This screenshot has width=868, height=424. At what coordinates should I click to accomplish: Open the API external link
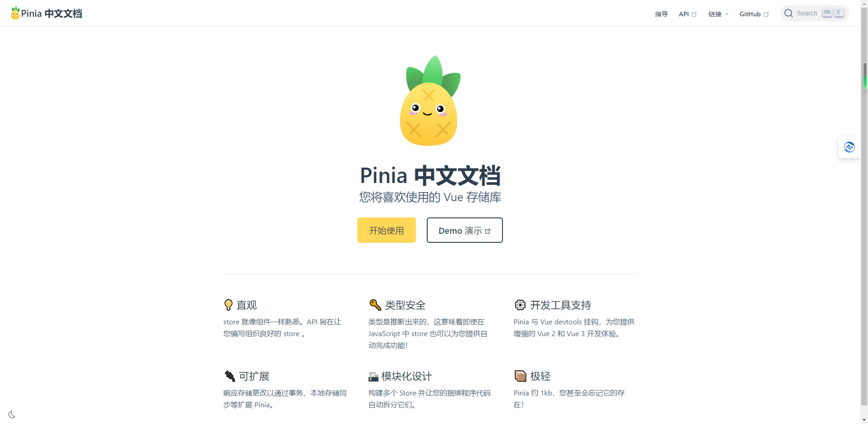tap(688, 14)
